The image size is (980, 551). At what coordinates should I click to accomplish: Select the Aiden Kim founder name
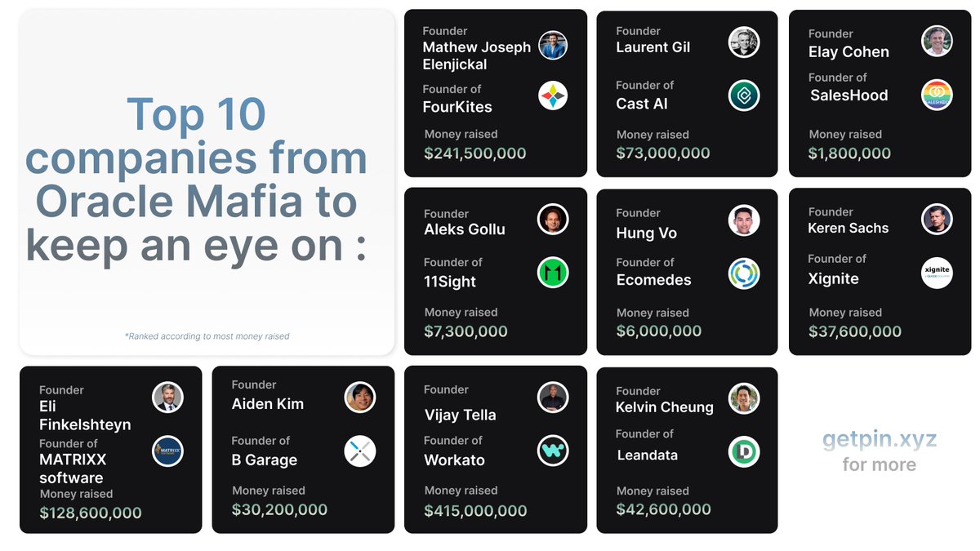(267, 404)
